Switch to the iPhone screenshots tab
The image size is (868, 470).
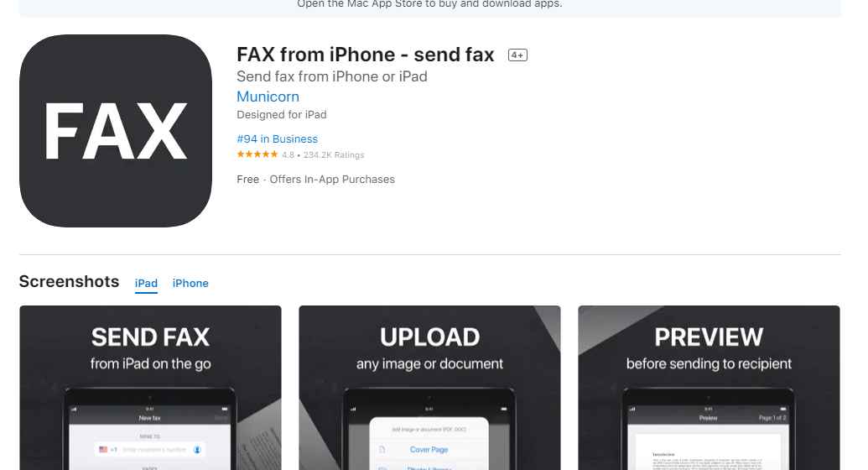click(x=190, y=283)
